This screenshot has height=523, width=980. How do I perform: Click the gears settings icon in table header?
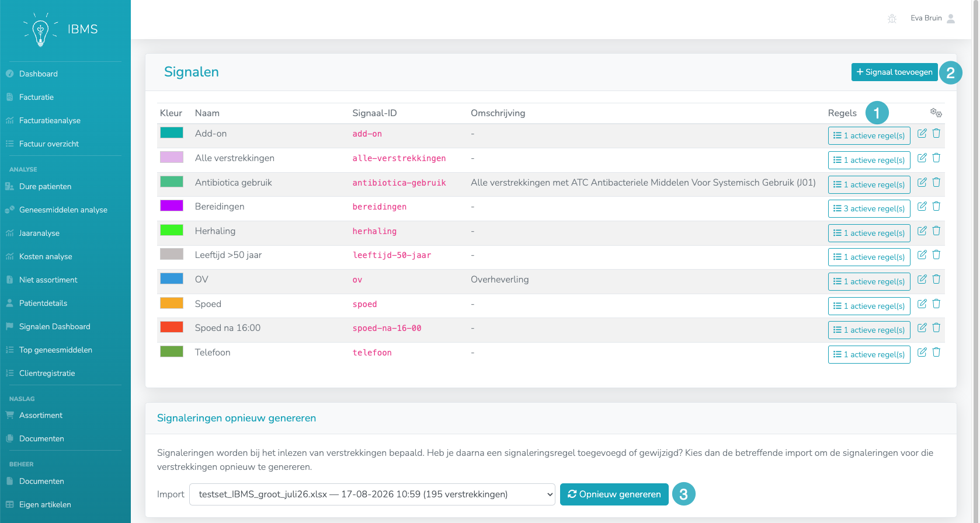point(936,113)
